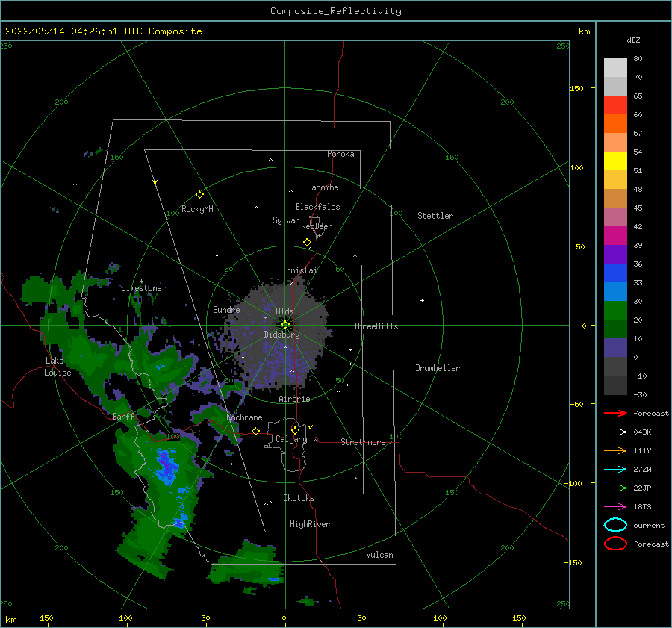The image size is (672, 628).
Task: Click the red forecast ellipse icon
Action: [x=615, y=544]
